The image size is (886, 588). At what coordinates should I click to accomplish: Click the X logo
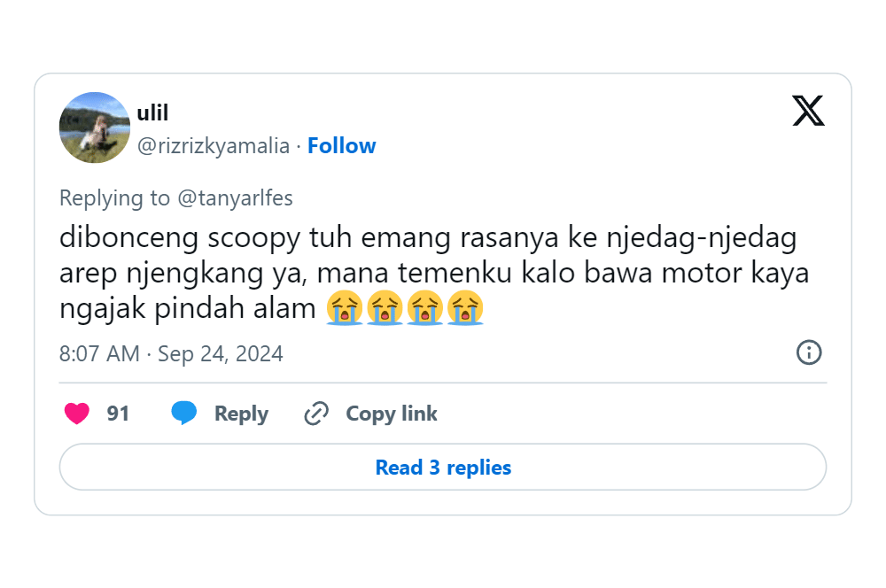(x=808, y=111)
